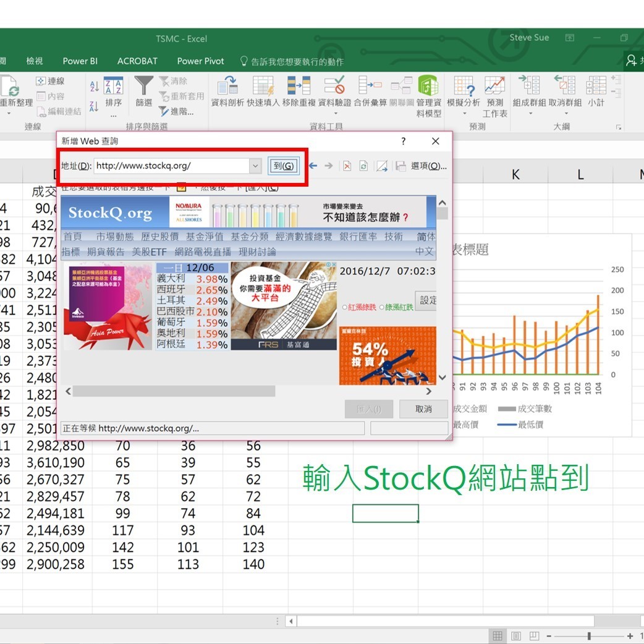Open the Outline (大綱) dialog launcher
644x644 pixels.
pos(619,127)
